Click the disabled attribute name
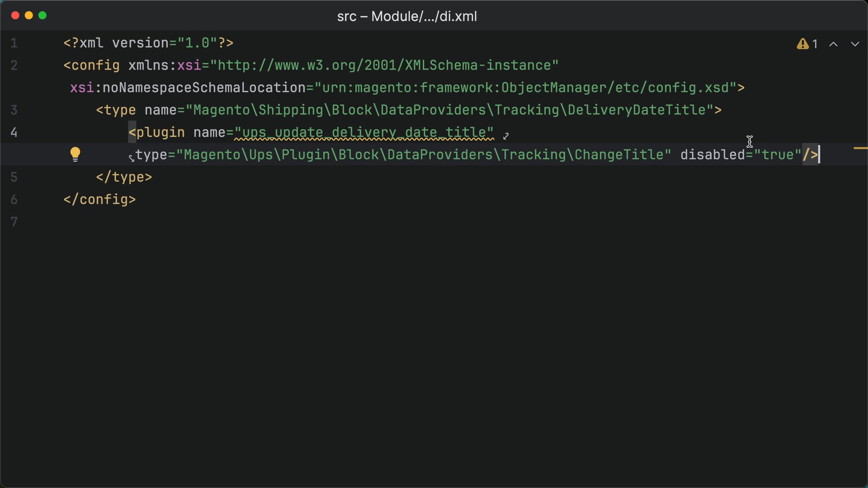Screen dimensions: 868x488 (712, 155)
